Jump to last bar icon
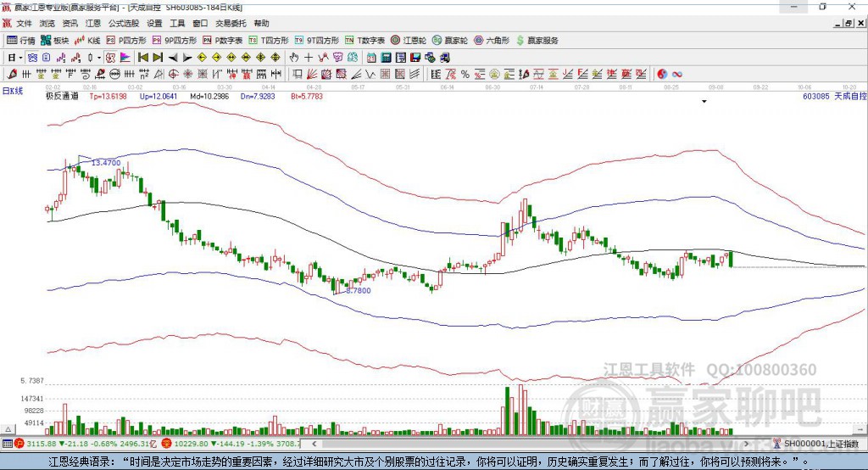The width and height of the screenshot is (868, 470). 158,58
